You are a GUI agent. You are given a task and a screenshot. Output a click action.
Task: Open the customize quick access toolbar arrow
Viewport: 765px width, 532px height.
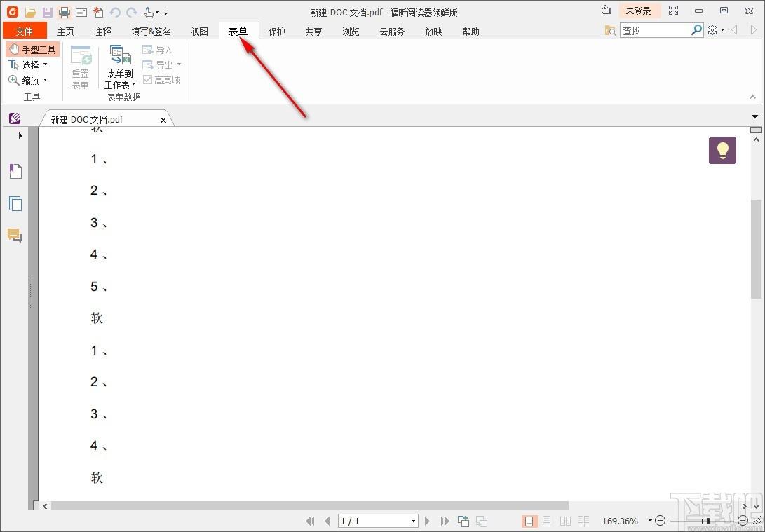[166, 13]
